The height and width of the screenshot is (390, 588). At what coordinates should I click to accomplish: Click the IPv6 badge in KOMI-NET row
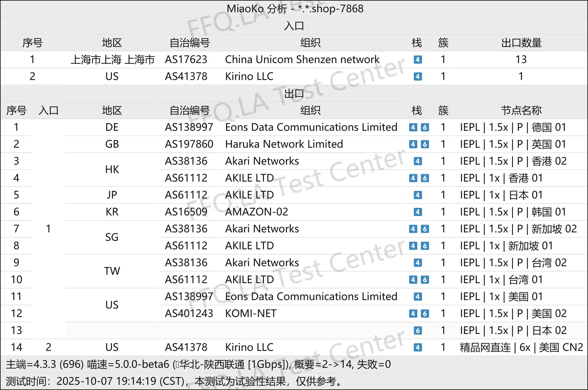425,314
